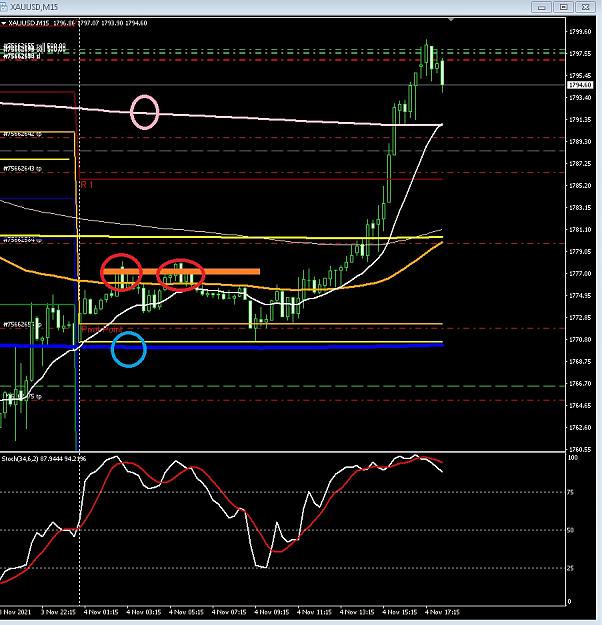Click the red Pivot Point label

click(x=101, y=330)
